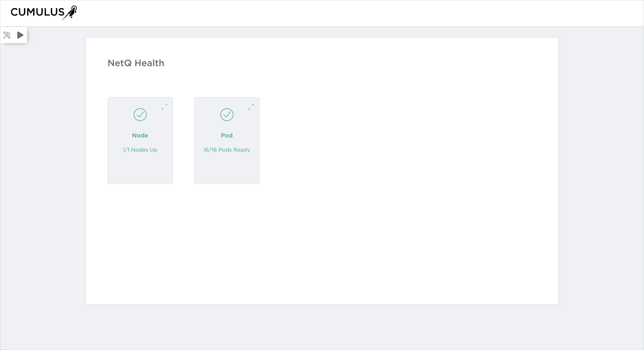This screenshot has height=350, width=644.
Task: Select the Node card title
Action: (x=140, y=135)
